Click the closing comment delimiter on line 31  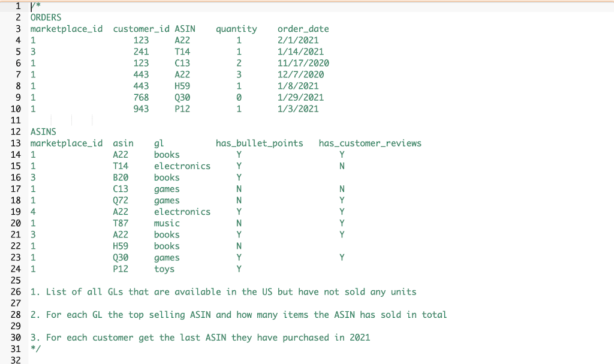point(35,348)
